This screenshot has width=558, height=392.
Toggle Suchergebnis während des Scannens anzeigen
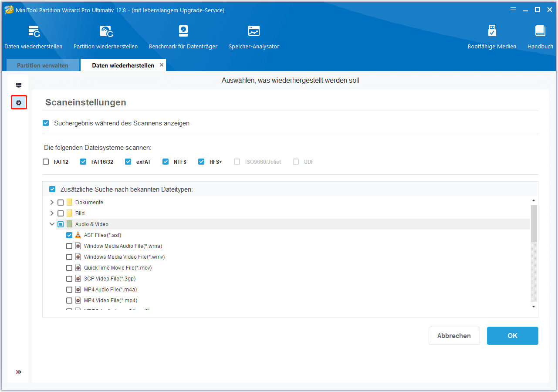pos(46,123)
